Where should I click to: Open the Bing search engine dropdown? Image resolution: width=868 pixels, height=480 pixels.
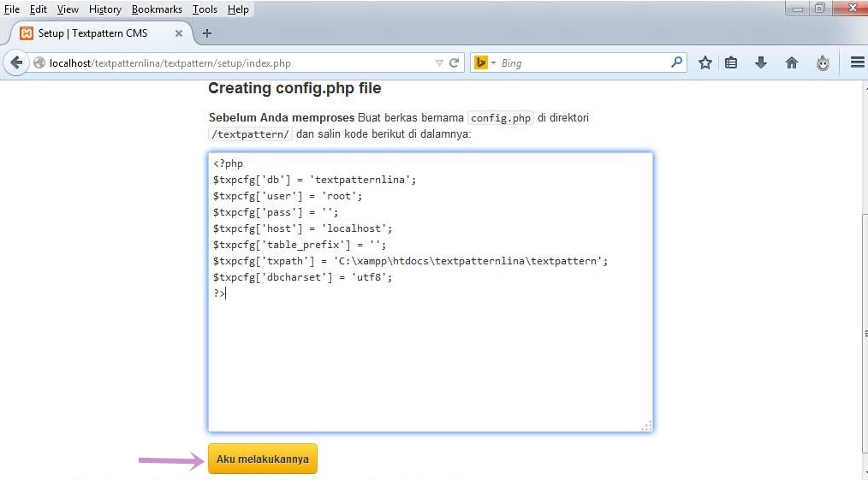tap(485, 62)
